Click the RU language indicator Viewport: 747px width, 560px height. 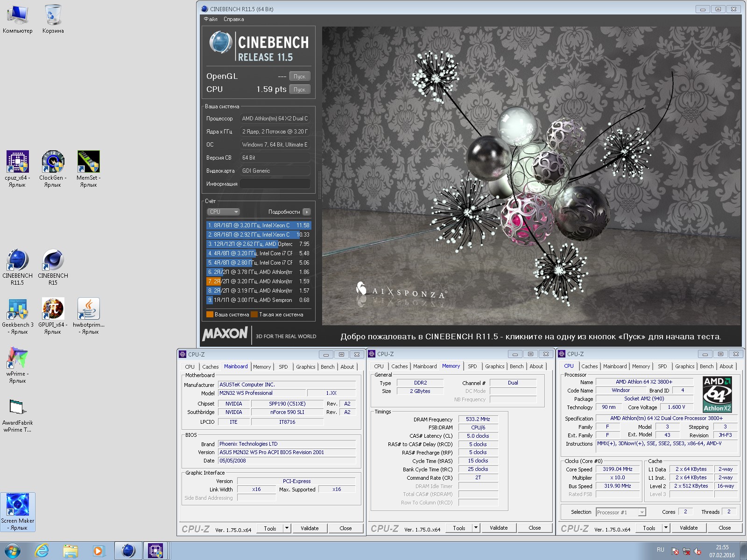coord(660,550)
